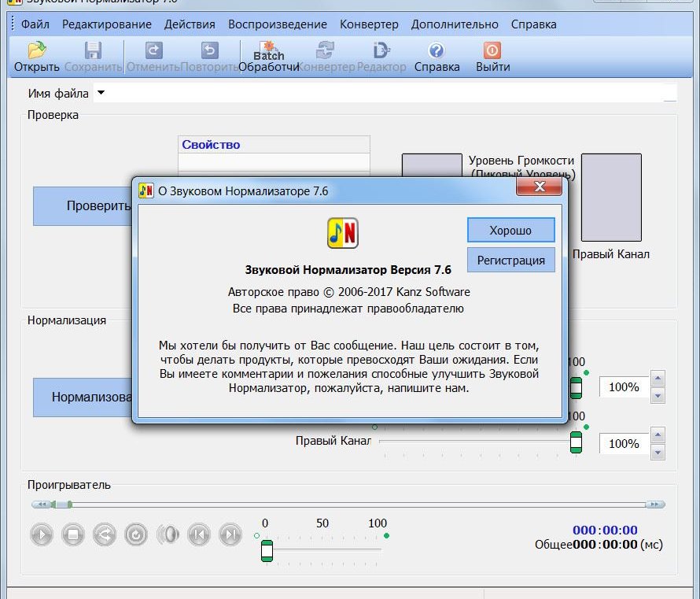Screen dimensions: 700x599
Task: Open the Действия menu
Action: tap(190, 24)
